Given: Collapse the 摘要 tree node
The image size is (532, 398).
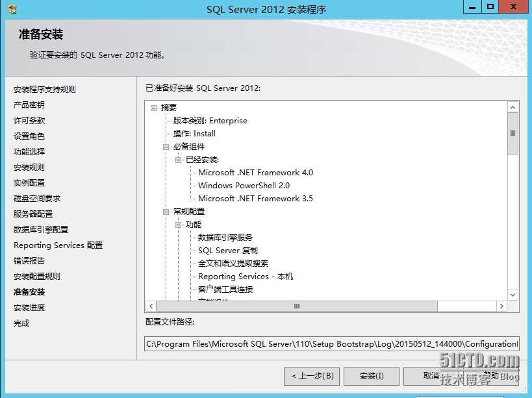Looking at the screenshot, I should coord(154,108).
